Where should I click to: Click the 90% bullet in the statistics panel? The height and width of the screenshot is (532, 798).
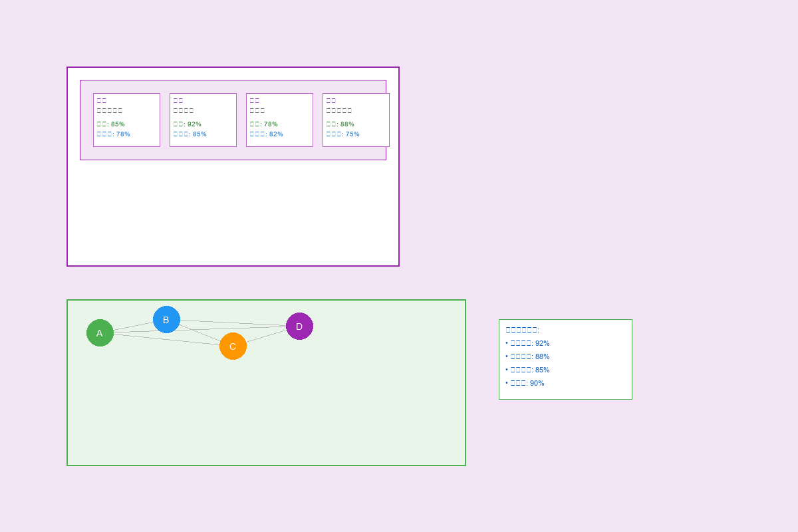tap(525, 384)
